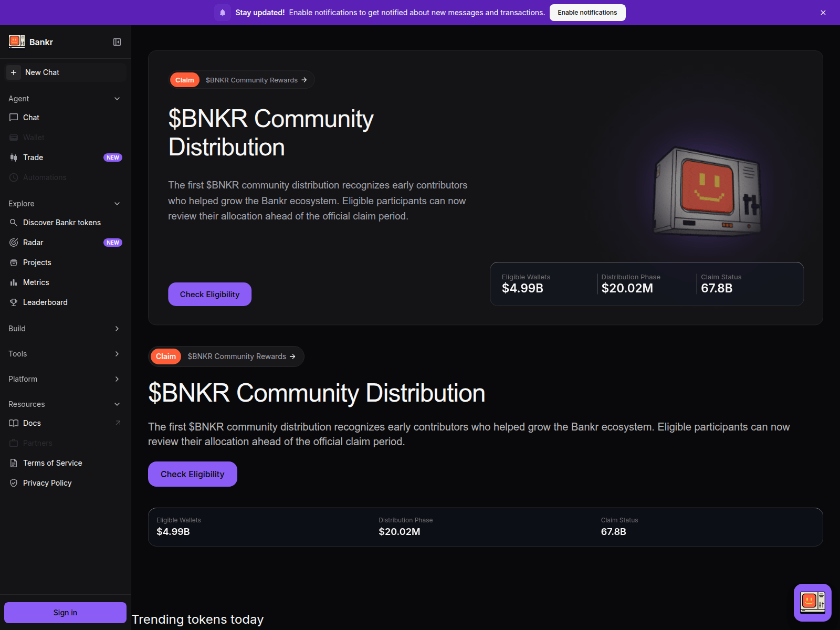Click the NEW badge next to Trade

coord(113,157)
